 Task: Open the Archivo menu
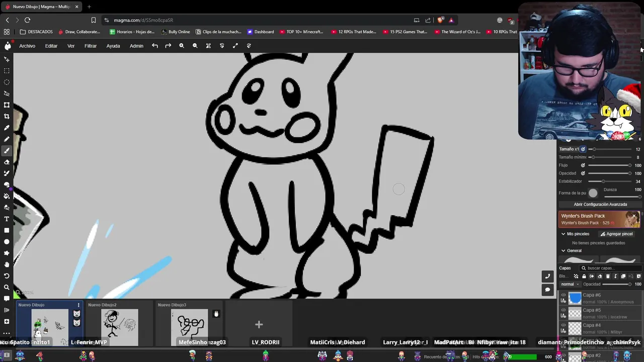pyautogui.click(x=27, y=46)
